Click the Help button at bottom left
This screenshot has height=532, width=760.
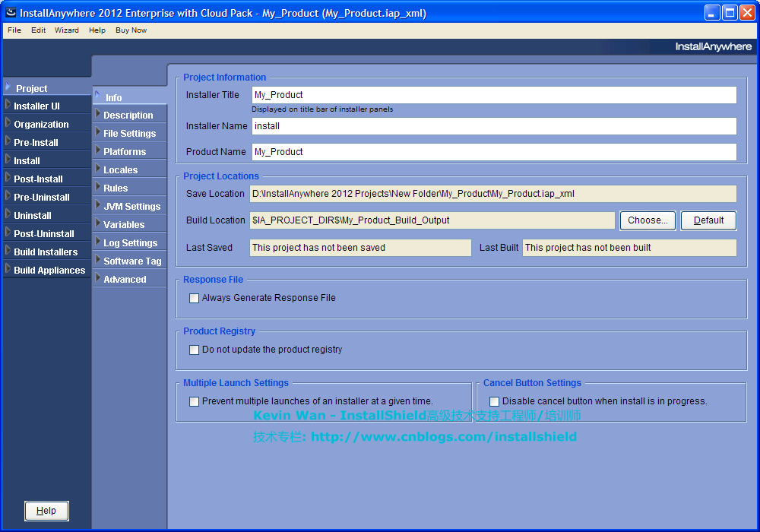point(46,511)
